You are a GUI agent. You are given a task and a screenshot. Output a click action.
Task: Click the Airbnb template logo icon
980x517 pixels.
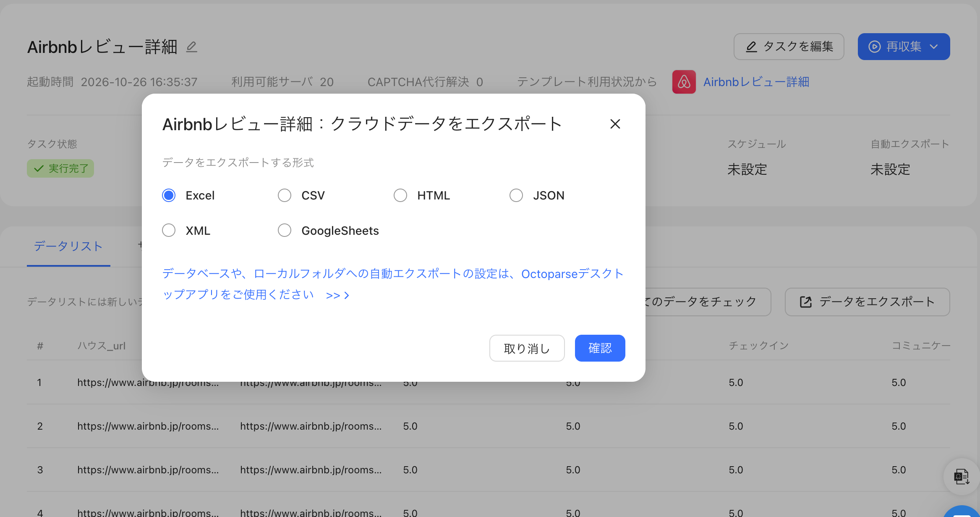pyautogui.click(x=684, y=82)
